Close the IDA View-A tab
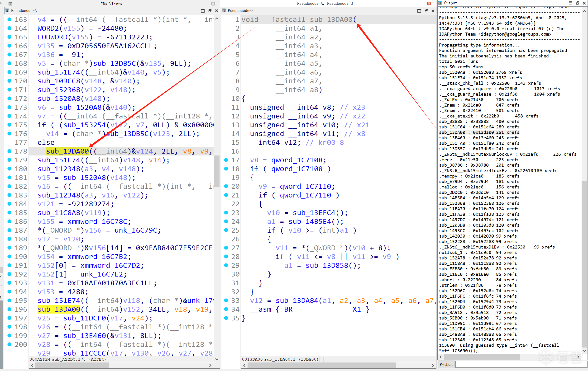Screen dimensions: 588x371 coord(213,4)
